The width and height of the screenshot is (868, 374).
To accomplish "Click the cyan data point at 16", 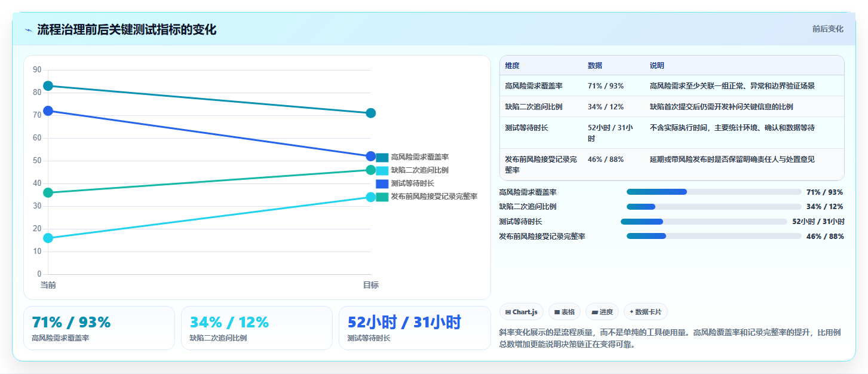I will (x=48, y=238).
